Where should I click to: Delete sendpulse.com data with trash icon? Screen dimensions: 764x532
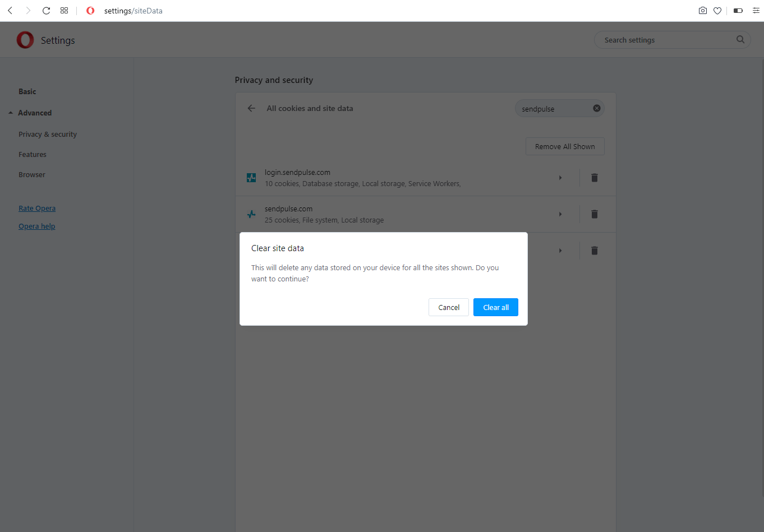click(595, 214)
